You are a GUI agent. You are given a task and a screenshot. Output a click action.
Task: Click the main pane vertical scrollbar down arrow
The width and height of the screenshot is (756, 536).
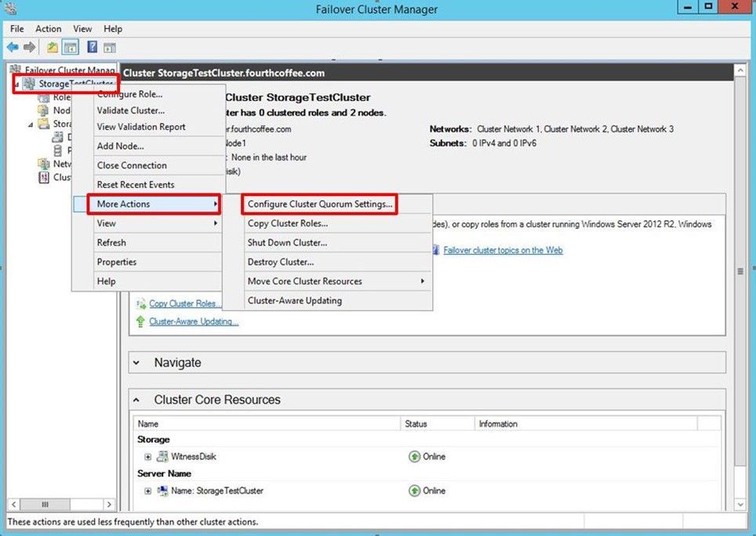point(740,504)
